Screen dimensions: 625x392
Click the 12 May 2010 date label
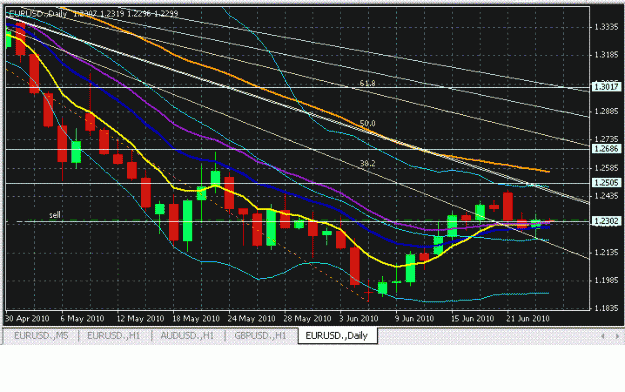(140, 319)
